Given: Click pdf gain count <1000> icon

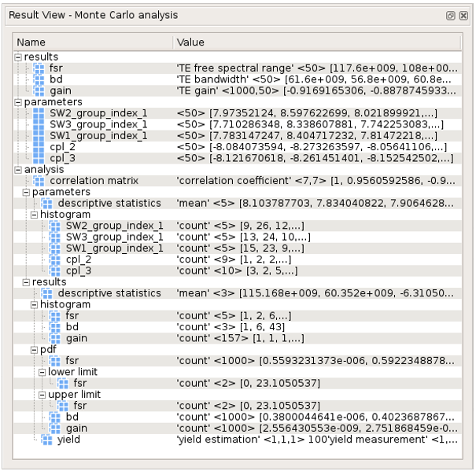Looking at the screenshot, I should coord(55,429).
